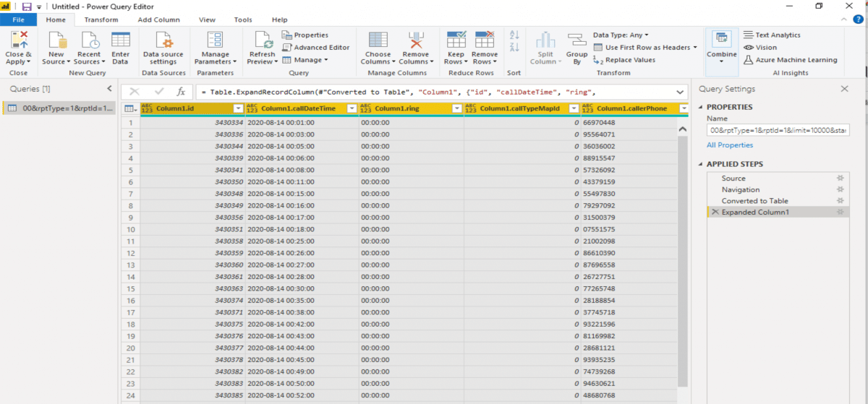Close the Query Settings pane

click(x=844, y=89)
